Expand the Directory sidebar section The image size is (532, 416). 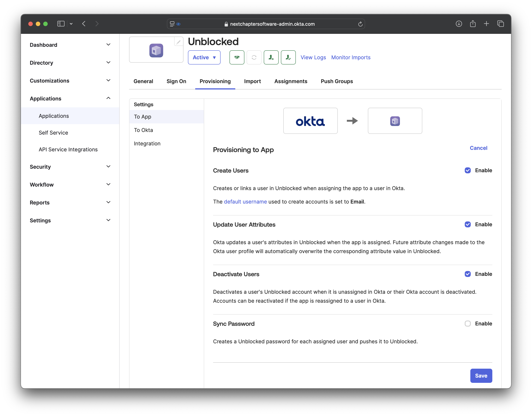click(x=70, y=63)
